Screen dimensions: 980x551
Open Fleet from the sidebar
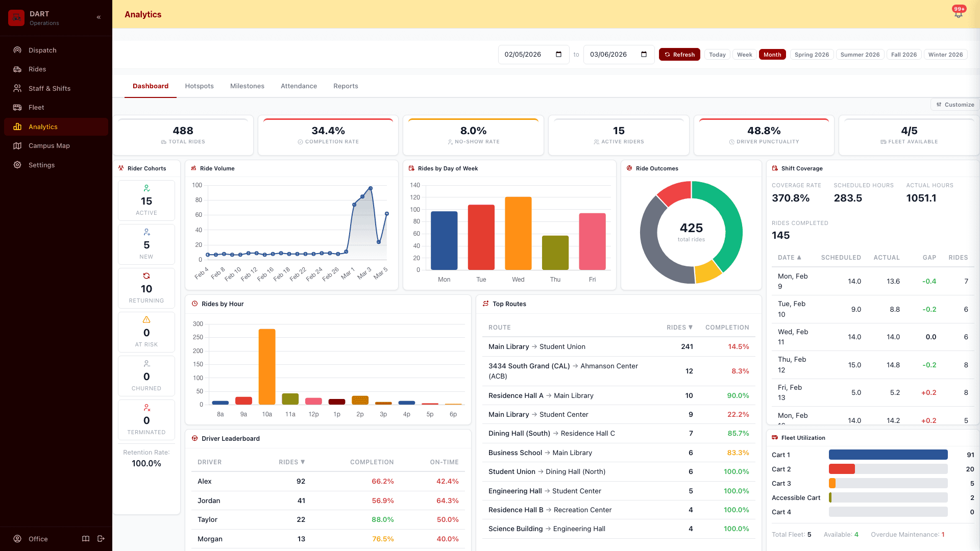(x=17, y=107)
